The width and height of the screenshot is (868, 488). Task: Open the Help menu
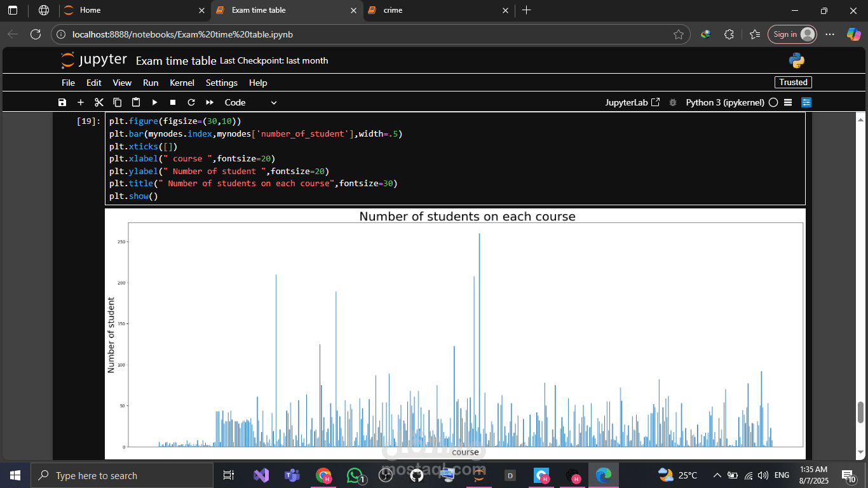(x=258, y=83)
